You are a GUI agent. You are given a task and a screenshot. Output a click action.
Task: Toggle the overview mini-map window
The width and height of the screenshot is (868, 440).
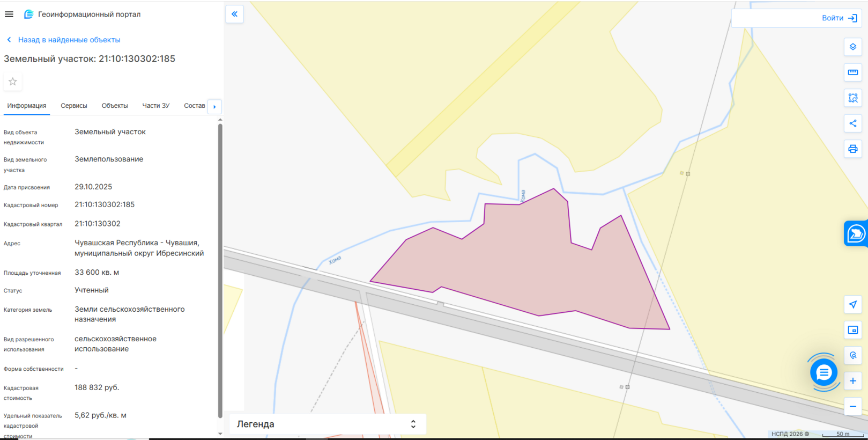tap(852, 330)
